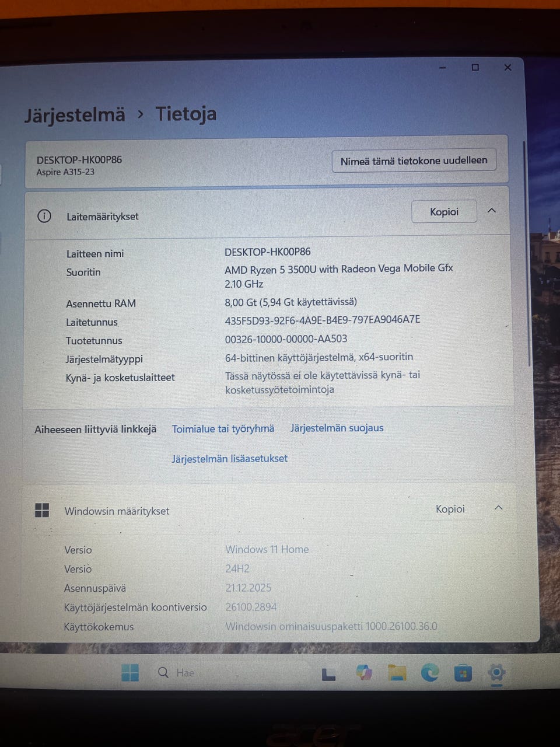The image size is (560, 747).
Task: Select the 8,00 Gt installed RAM value
Action: (290, 302)
